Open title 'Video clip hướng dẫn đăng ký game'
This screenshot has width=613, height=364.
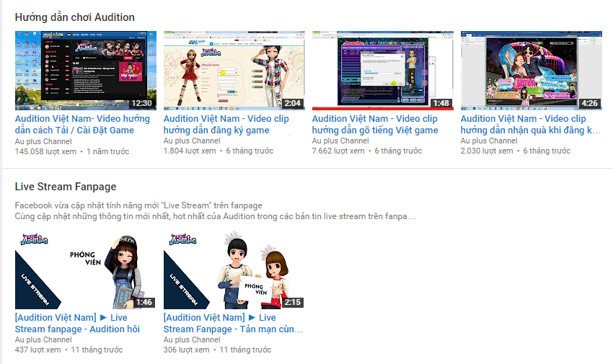pyautogui.click(x=226, y=124)
